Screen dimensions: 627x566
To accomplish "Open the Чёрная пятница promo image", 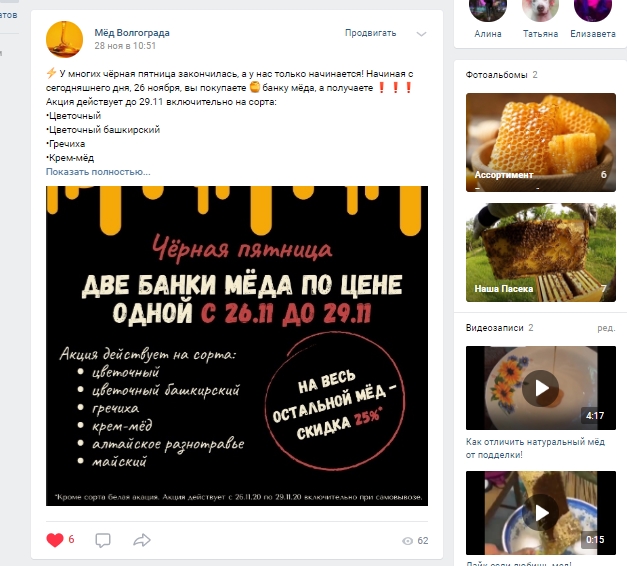I will [x=237, y=346].
